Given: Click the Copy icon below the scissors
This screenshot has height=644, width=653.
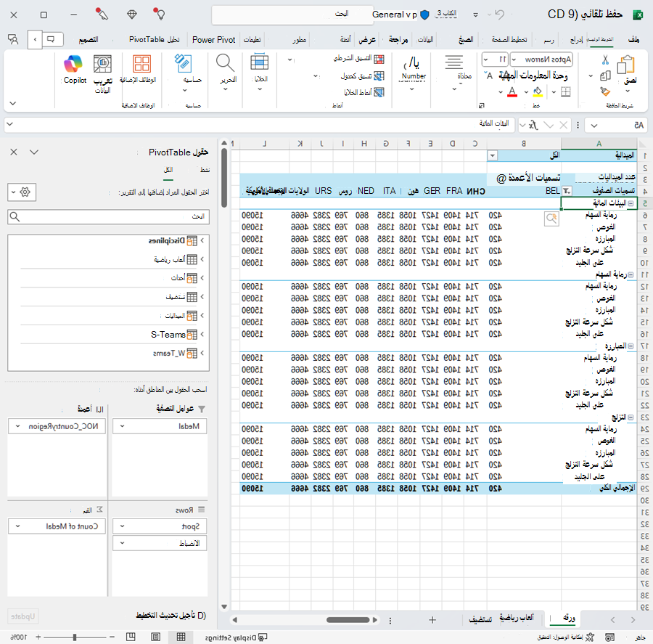Looking at the screenshot, I should tap(605, 76).
